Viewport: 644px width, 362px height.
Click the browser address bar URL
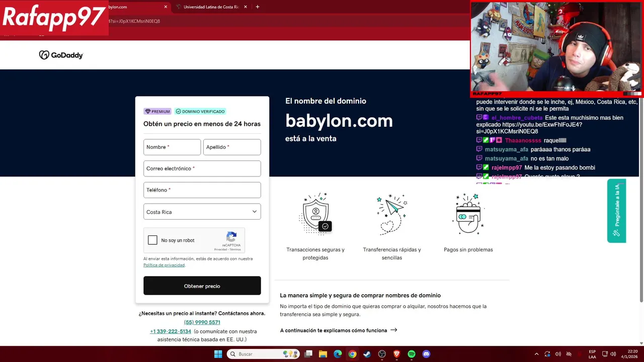(134, 21)
